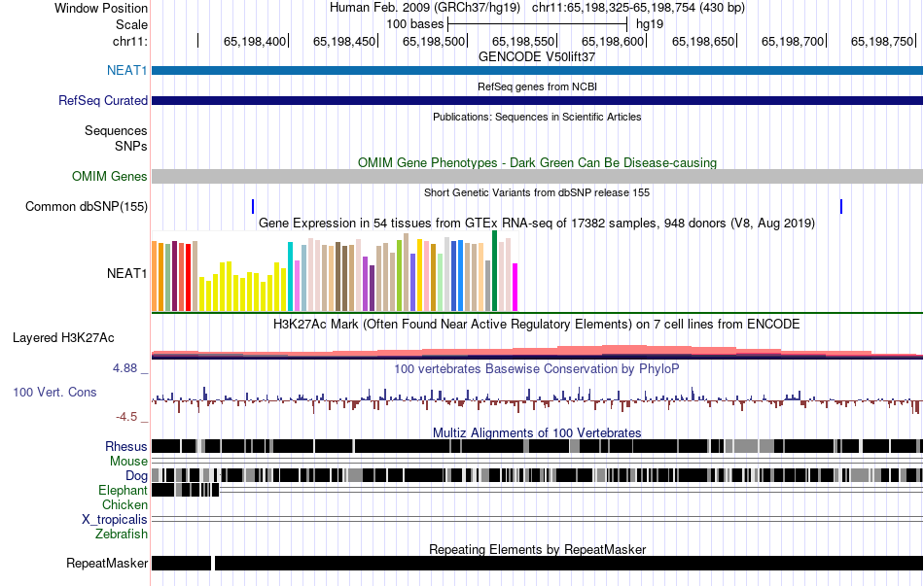Click the short RepeatMasker block on left
This screenshot has width=924, height=586.
(x=182, y=563)
